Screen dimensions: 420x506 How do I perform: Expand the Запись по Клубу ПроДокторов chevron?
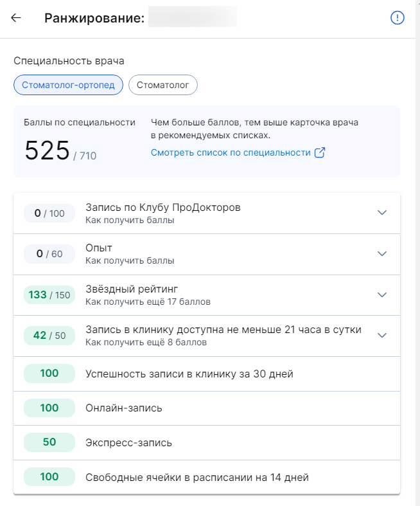382,213
